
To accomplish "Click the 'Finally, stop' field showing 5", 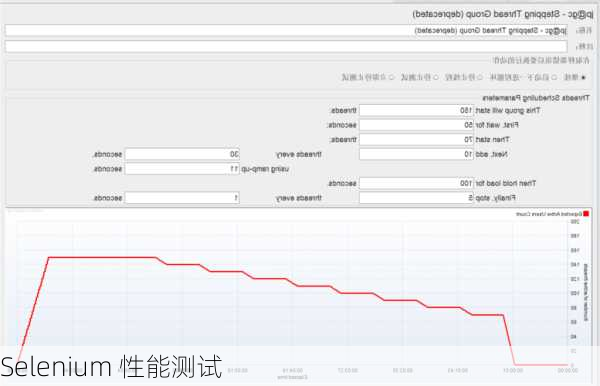I will (416, 198).
